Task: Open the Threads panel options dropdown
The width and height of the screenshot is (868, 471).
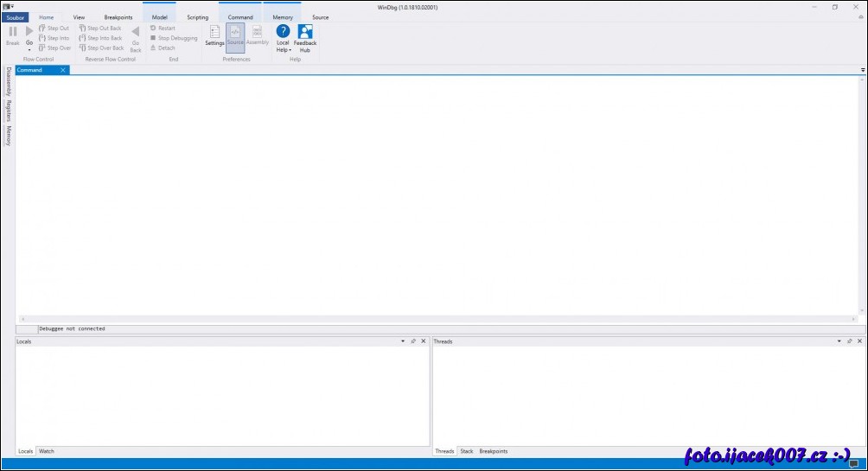Action: tap(839, 341)
